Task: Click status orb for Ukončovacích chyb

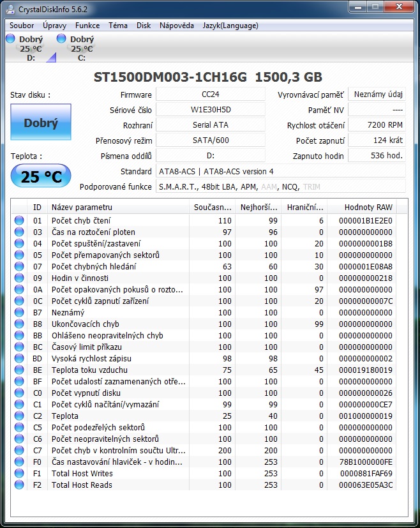Action: pyautogui.click(x=19, y=324)
